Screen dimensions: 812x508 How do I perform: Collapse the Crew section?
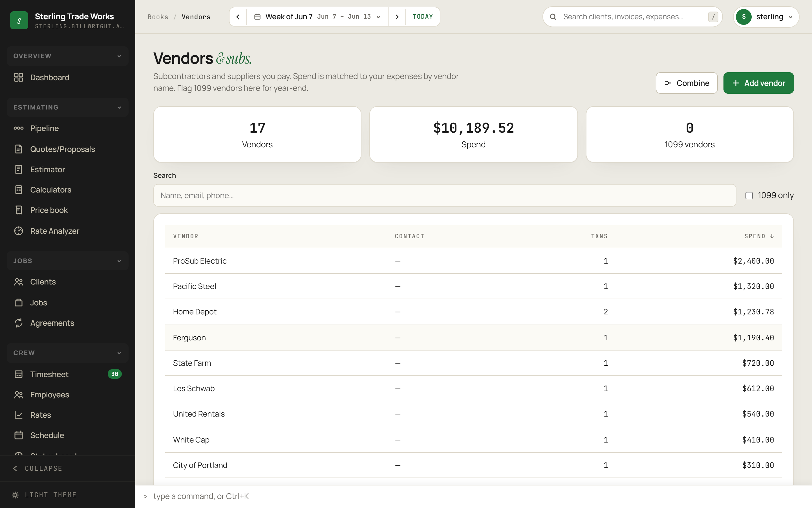click(x=67, y=353)
